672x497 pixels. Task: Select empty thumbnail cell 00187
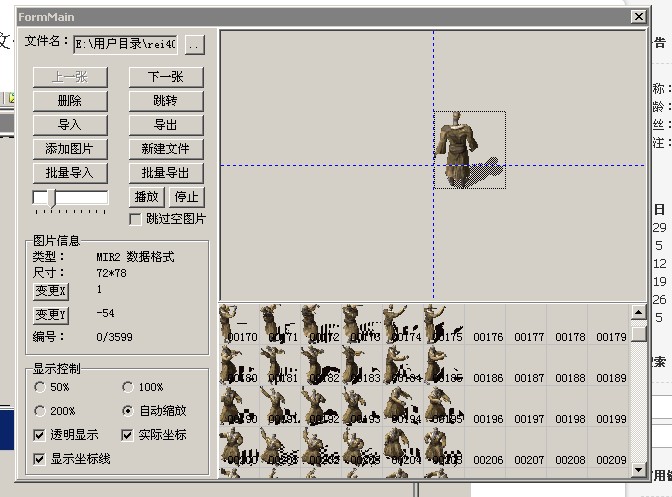526,365
